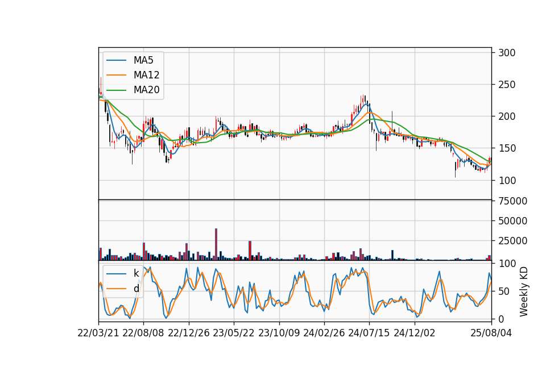Viewport: 546px width, 392px height.
Task: Click the 25000 volume axis label
Action: (512, 241)
